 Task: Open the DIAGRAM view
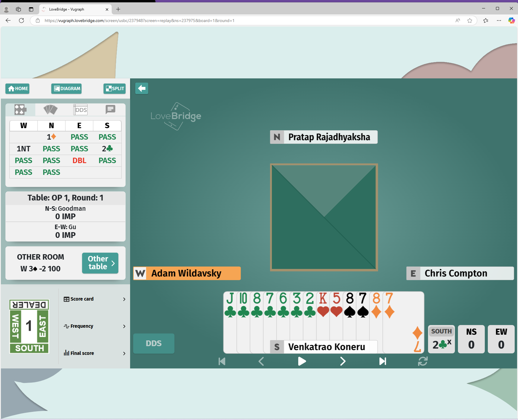point(66,89)
